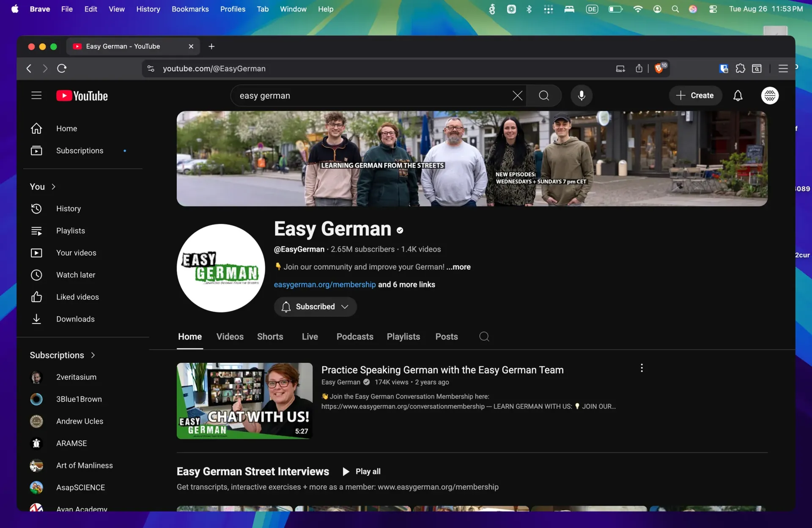Play all Easy German Street Interviews
The image size is (812, 528).
click(x=362, y=471)
